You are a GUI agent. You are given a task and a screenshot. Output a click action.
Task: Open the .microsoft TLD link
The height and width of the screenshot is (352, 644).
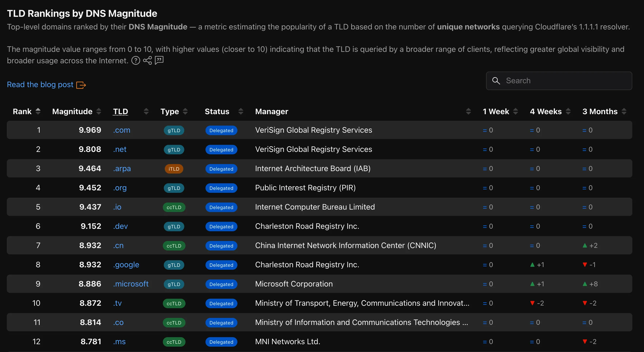pyautogui.click(x=131, y=284)
